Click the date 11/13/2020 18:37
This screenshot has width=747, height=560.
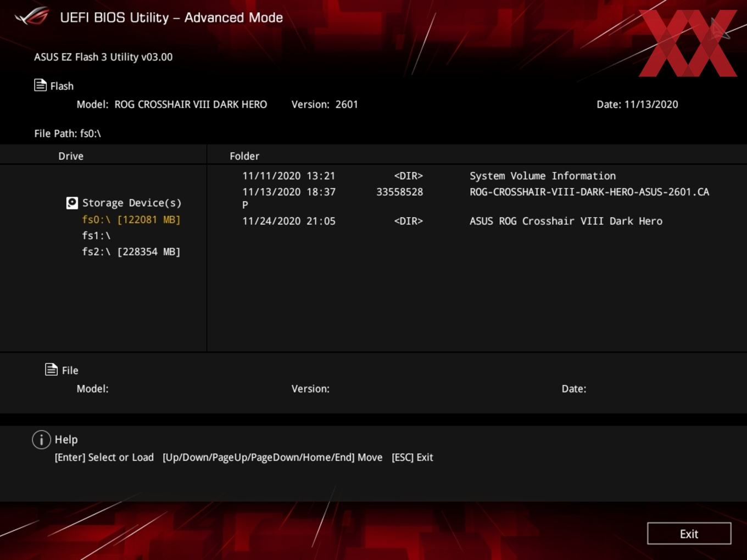click(289, 192)
